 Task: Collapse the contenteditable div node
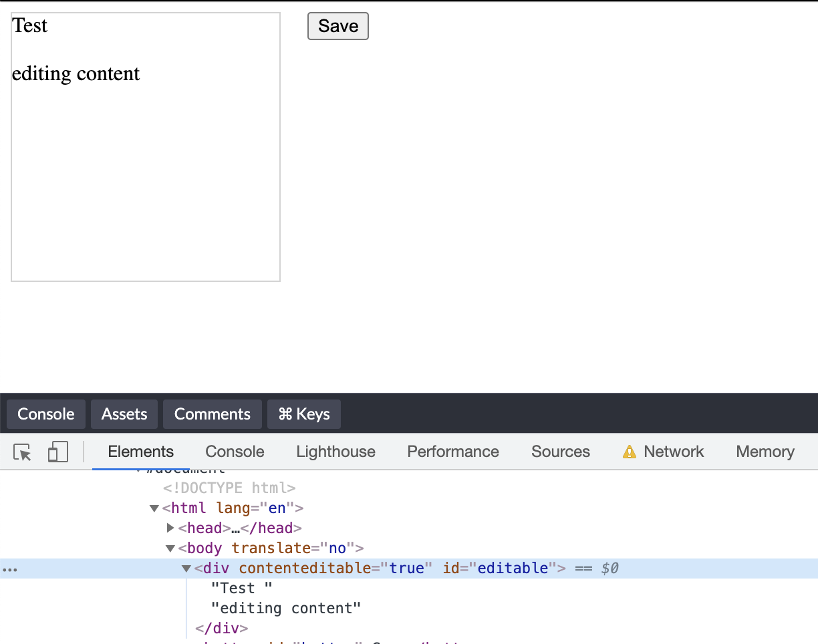(186, 568)
